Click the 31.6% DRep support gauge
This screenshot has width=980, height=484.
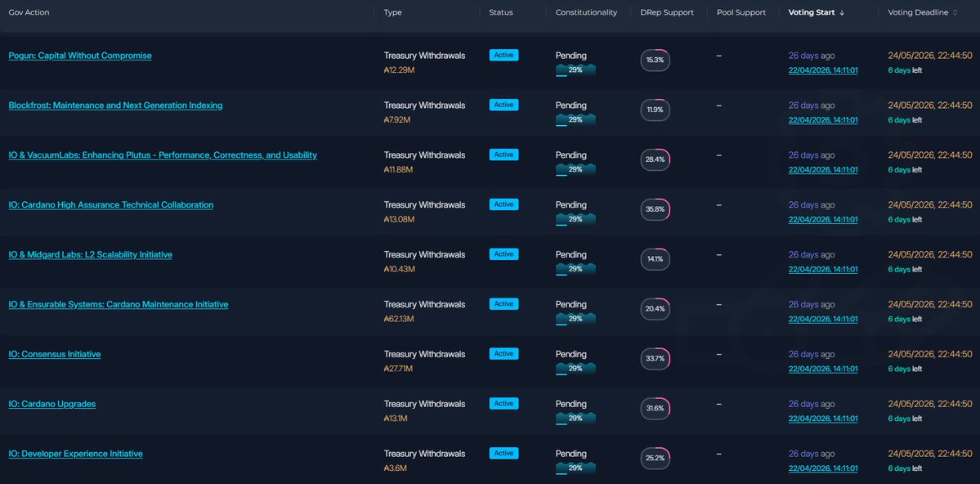coord(655,408)
